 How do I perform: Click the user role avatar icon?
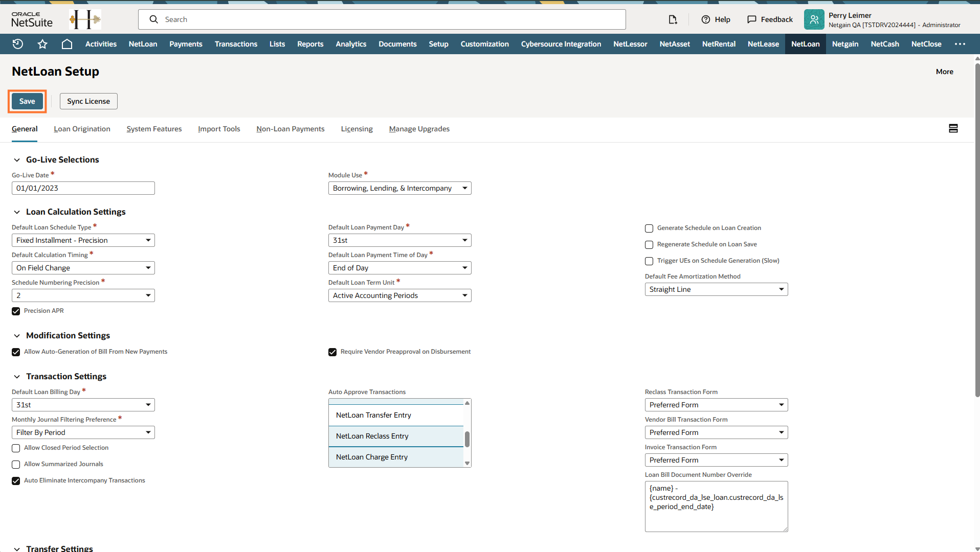pos(814,19)
